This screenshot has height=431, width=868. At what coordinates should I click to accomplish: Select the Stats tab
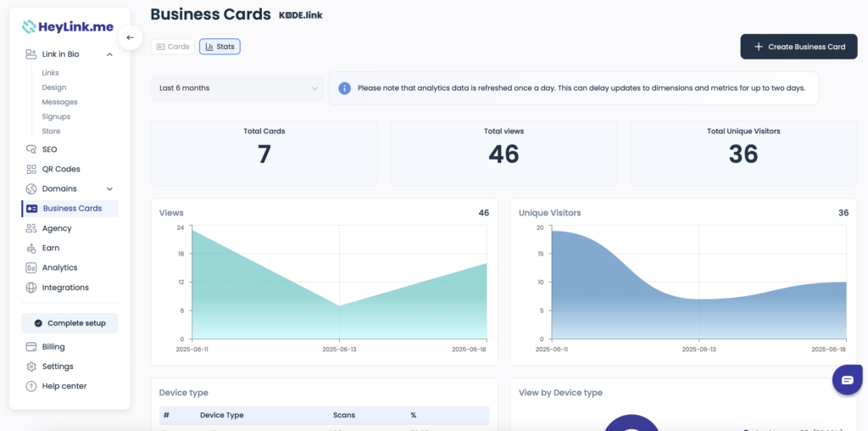[x=220, y=47]
